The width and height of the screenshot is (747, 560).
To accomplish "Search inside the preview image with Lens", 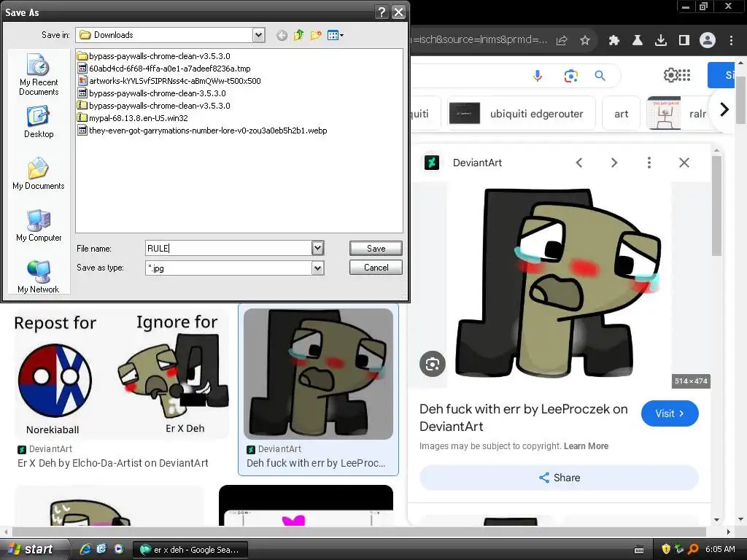I will pyautogui.click(x=433, y=365).
